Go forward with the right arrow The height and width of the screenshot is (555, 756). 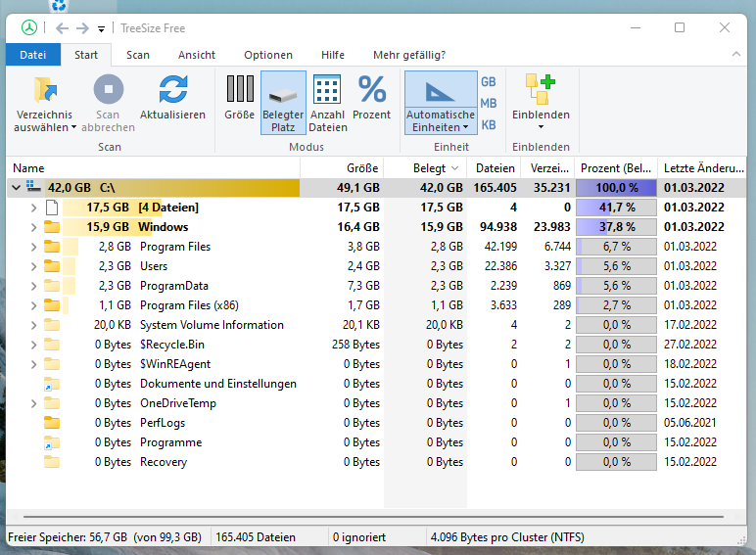83,28
